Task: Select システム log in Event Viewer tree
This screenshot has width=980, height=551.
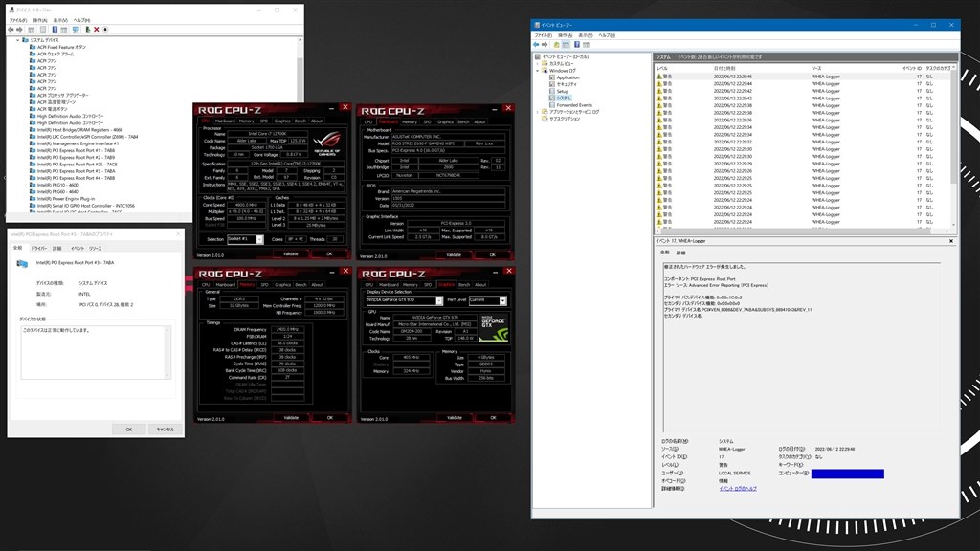Action: coord(564,99)
